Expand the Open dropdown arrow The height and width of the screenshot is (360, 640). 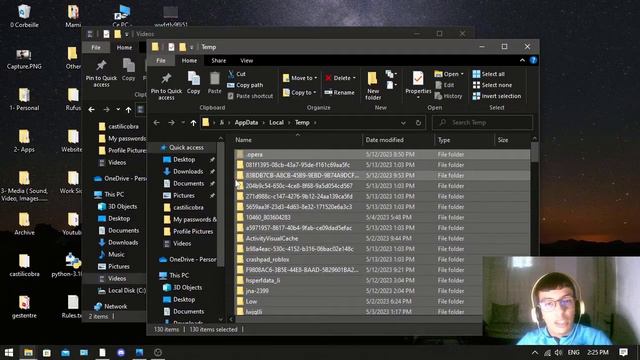(x=462, y=74)
